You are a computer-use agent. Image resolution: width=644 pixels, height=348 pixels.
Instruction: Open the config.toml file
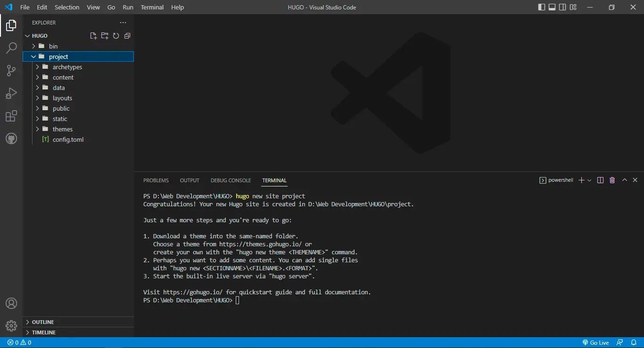coord(78,139)
